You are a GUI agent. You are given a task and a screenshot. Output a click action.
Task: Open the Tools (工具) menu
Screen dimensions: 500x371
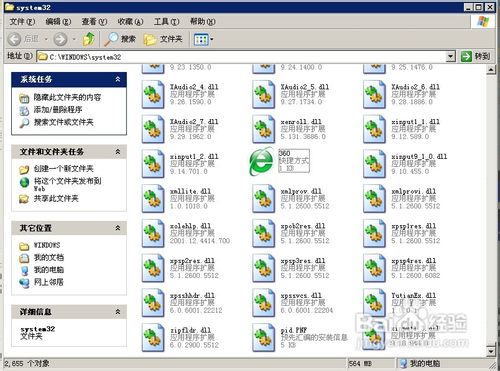click(x=166, y=22)
